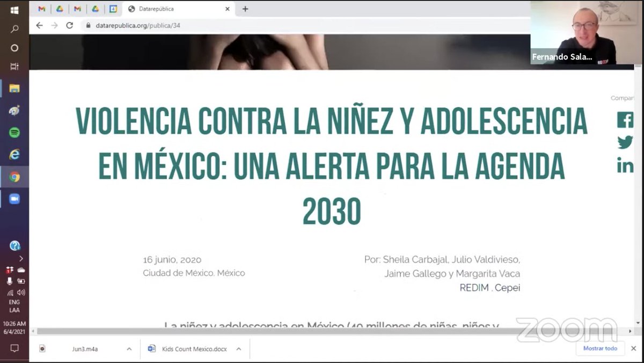Viewport: 644px width, 363px height.
Task: Open the Wi-Fi network tray icon
Action: [x=10, y=293]
